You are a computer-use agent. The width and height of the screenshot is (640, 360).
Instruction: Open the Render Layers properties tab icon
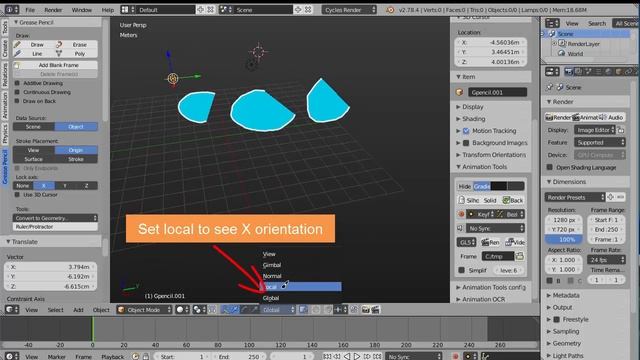tap(579, 72)
